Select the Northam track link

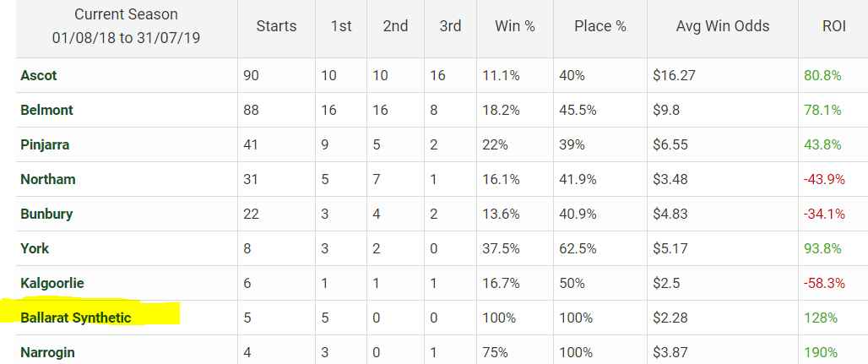tap(47, 179)
